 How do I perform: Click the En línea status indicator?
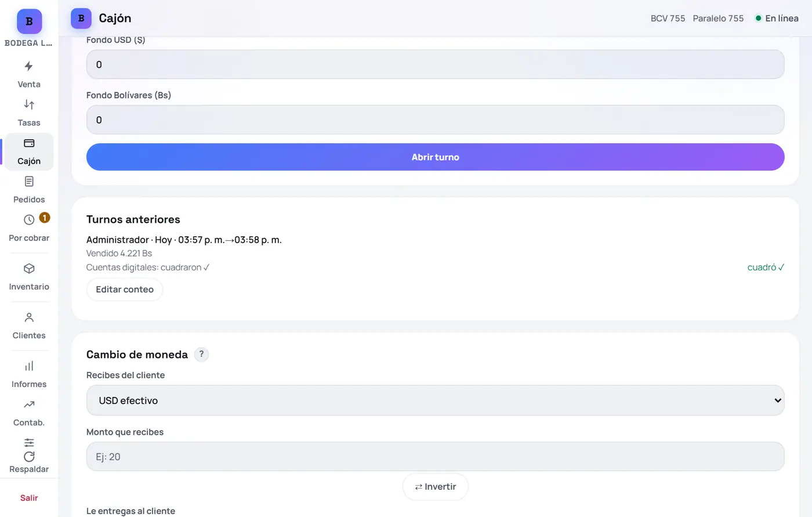tap(777, 19)
